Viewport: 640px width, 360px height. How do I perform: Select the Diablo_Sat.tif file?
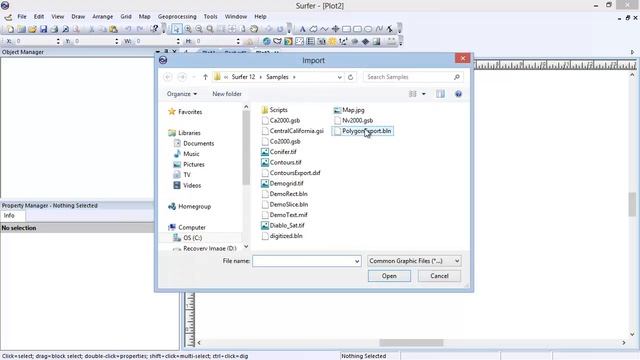tap(283, 225)
